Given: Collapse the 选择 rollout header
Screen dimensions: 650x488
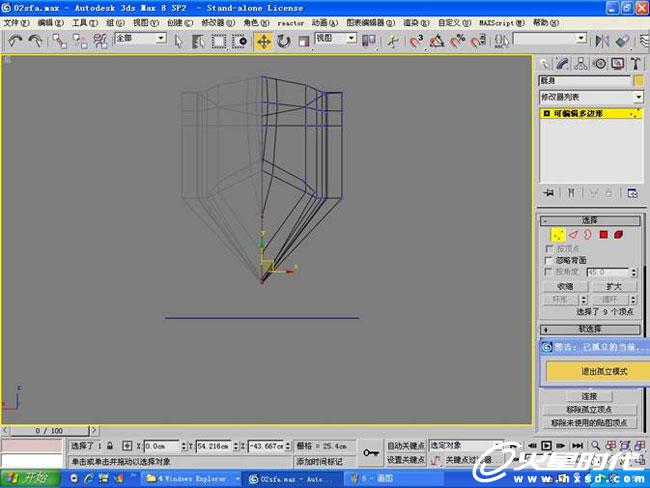Looking at the screenshot, I should tap(590, 220).
